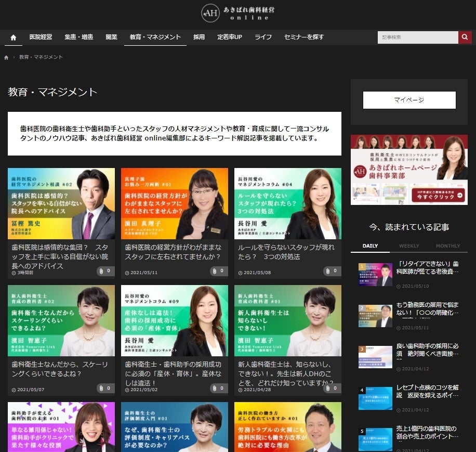Screen dimensions: 476x452
Task: Switch to the MONTHLY ranking tab
Action: click(448, 246)
